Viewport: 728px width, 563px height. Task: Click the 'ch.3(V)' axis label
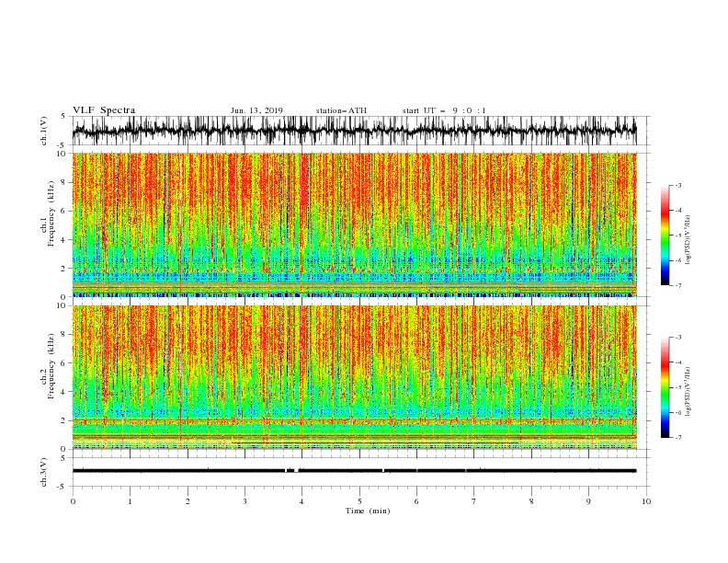click(x=44, y=472)
